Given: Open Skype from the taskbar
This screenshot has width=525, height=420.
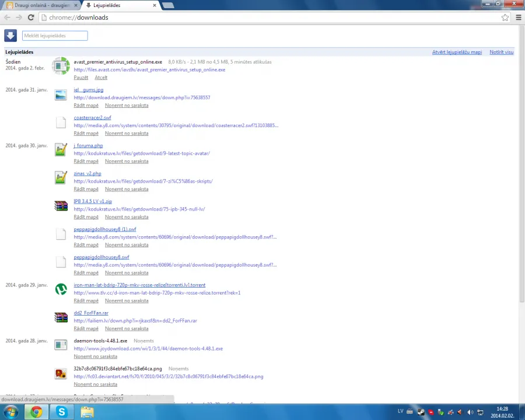Looking at the screenshot, I should click(x=62, y=412).
